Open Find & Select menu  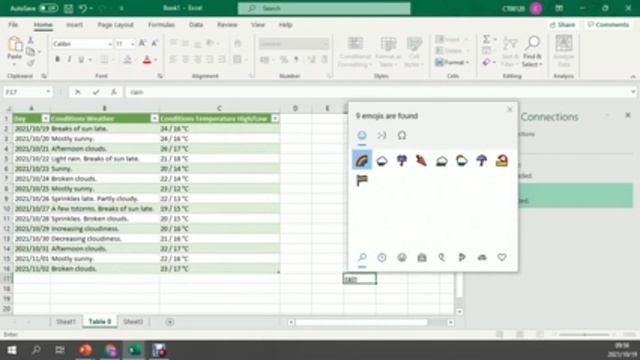(x=533, y=52)
